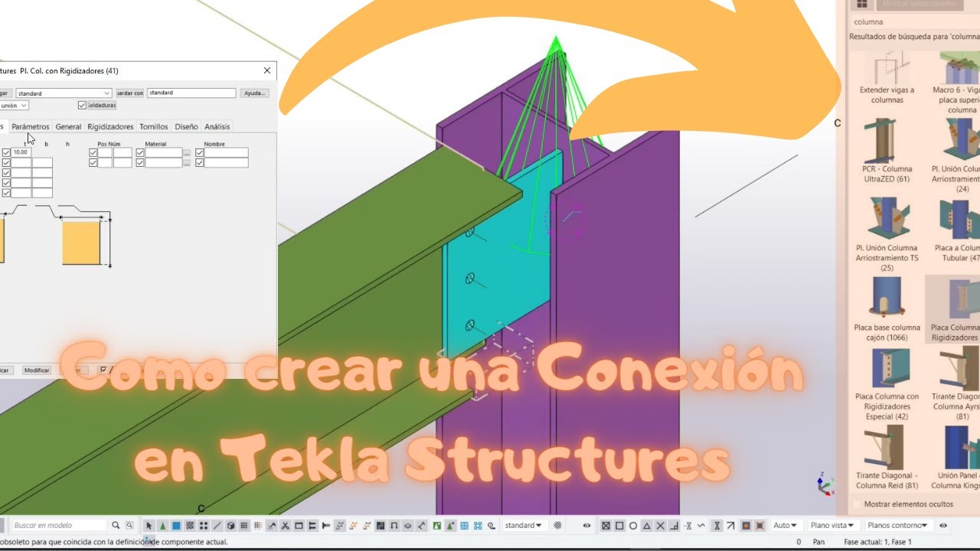Screen dimensions: 980x551
Task: Select PCR - Columna UltraZED (61) component
Action: pyautogui.click(x=887, y=152)
